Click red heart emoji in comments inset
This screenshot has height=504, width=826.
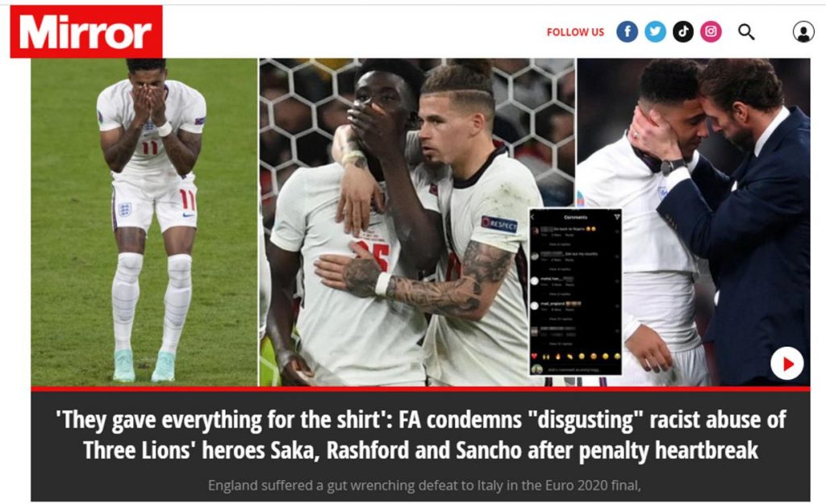[535, 356]
